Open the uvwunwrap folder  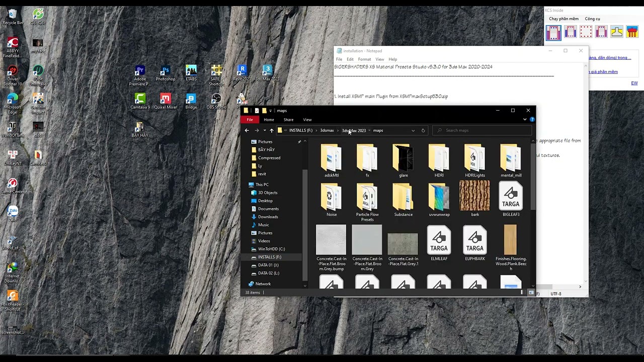click(x=439, y=200)
